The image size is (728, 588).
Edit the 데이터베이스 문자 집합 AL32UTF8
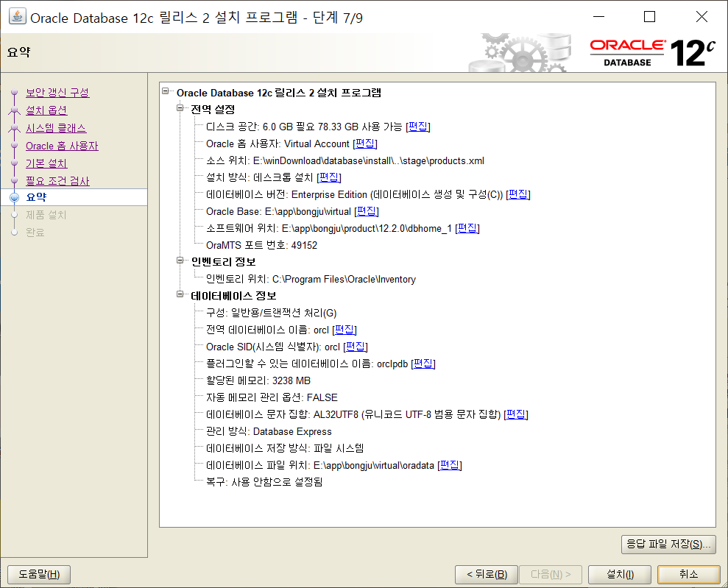click(x=516, y=414)
